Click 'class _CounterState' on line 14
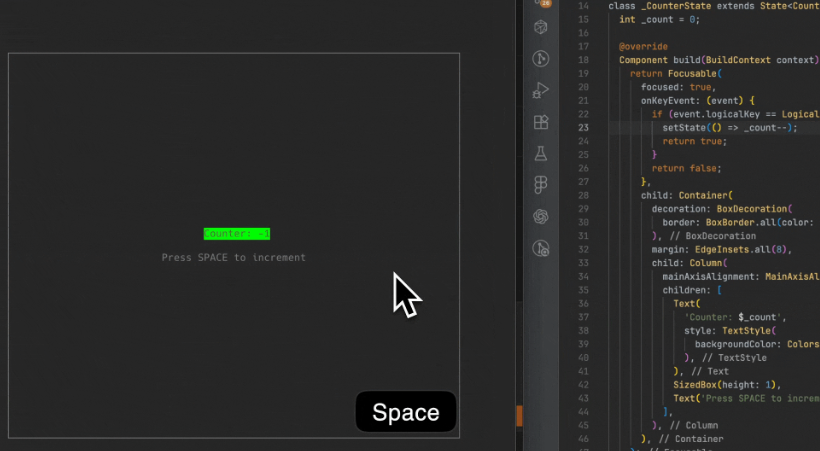 (x=660, y=6)
